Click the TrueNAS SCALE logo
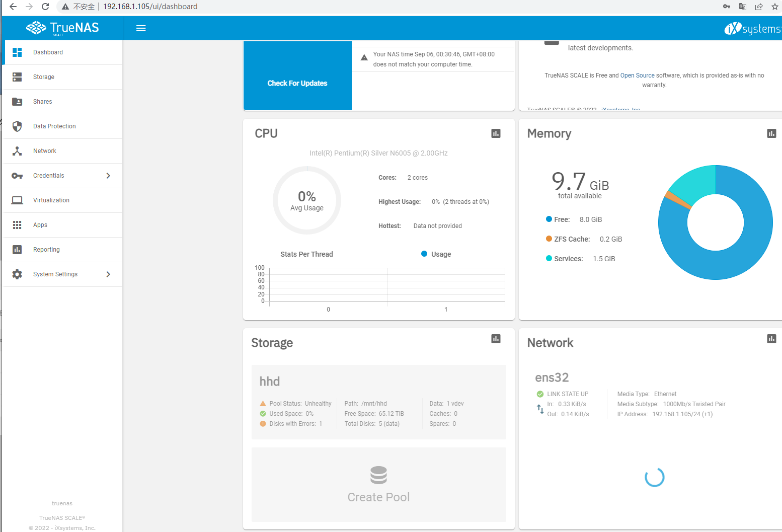Image resolution: width=782 pixels, height=532 pixels. pos(62,28)
